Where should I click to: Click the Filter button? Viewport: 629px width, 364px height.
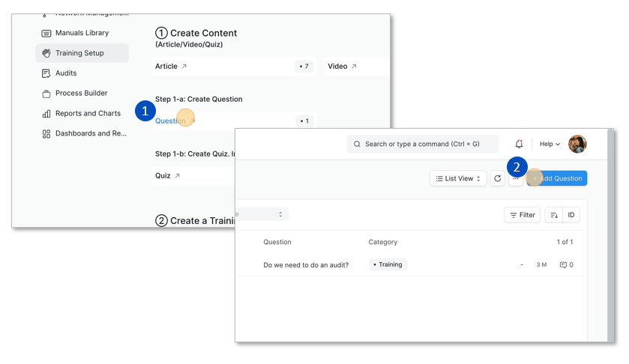point(522,215)
